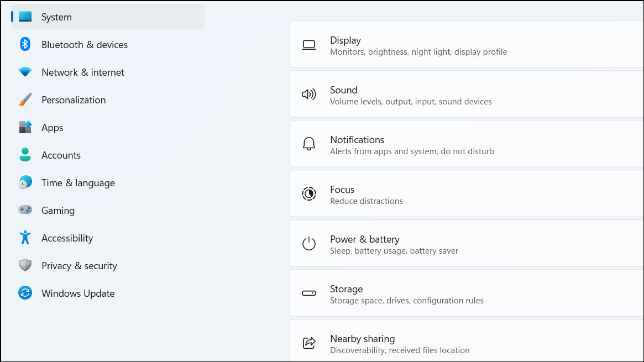The image size is (644, 362).
Task: Click 'Storage space, drives, configuration rules' text
Action: tap(407, 301)
